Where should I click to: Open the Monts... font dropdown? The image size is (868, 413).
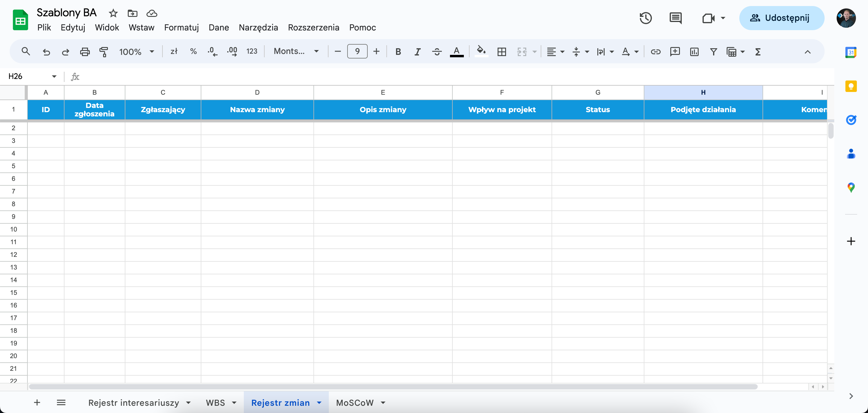pyautogui.click(x=296, y=51)
